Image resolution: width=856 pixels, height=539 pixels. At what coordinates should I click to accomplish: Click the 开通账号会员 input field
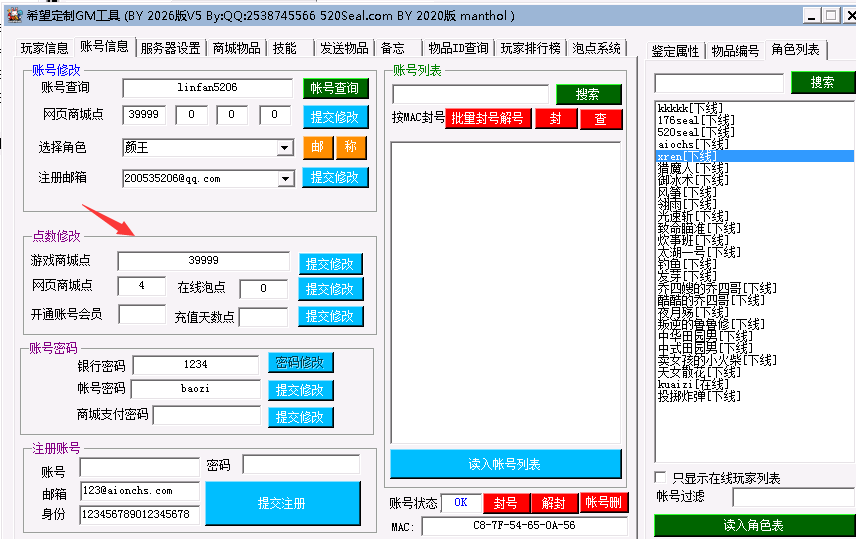(x=142, y=315)
